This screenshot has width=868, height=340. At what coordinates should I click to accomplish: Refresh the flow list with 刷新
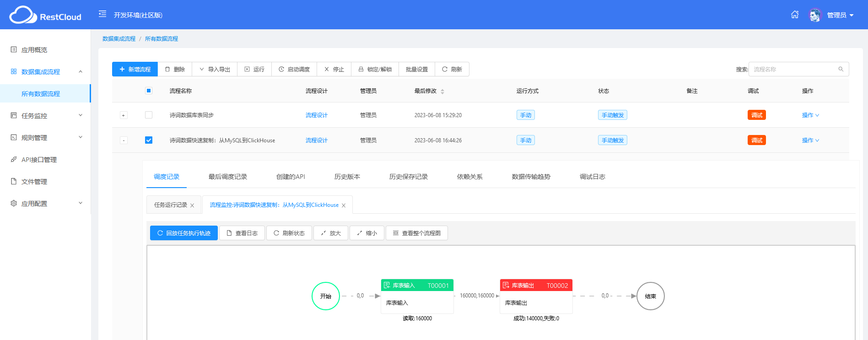[452, 69]
